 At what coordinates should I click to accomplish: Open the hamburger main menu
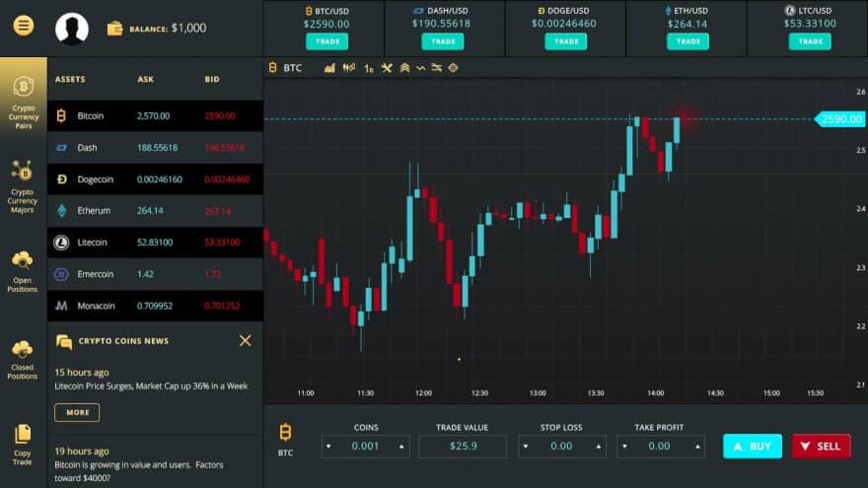[24, 27]
